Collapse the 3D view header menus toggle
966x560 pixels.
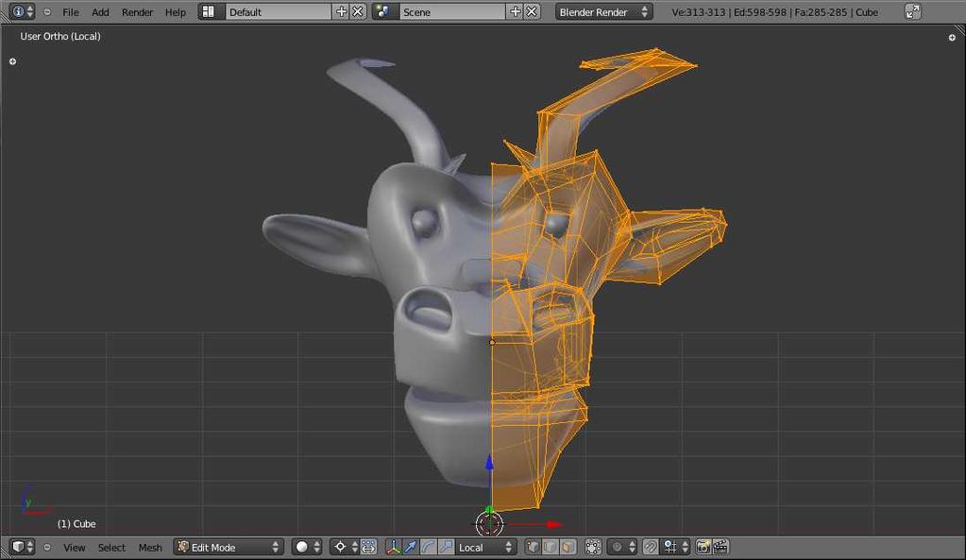pos(47,547)
